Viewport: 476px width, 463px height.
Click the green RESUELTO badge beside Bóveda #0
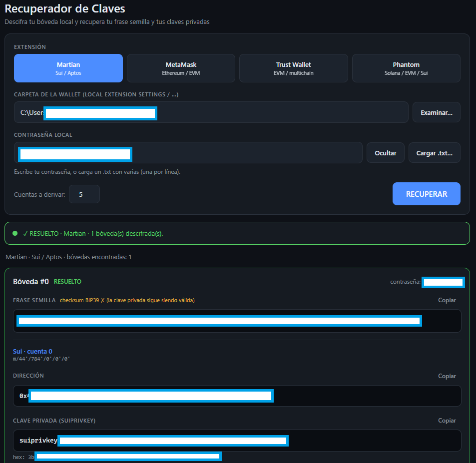(67, 281)
